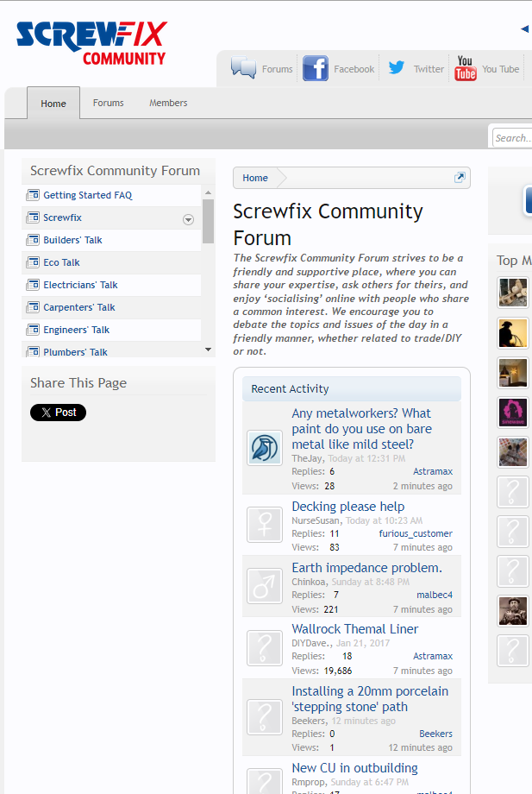Image resolution: width=532 pixels, height=794 pixels.
Task: Click the X Post share button
Action: (x=58, y=413)
